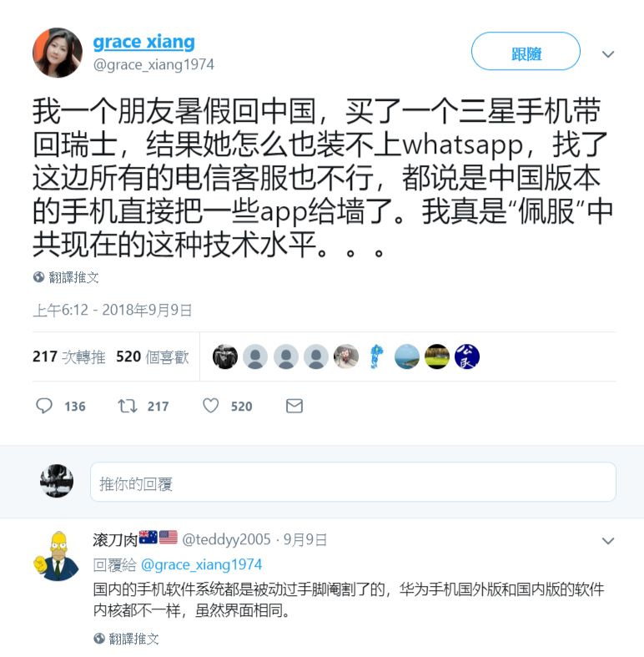Open grace xiang name link
The width and height of the screenshot is (644, 657).
pyautogui.click(x=143, y=42)
